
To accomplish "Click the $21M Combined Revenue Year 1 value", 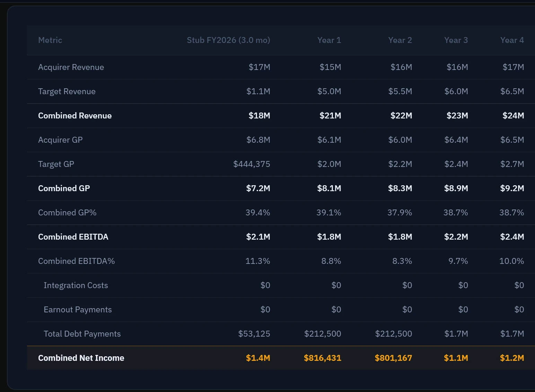I will 330,116.
